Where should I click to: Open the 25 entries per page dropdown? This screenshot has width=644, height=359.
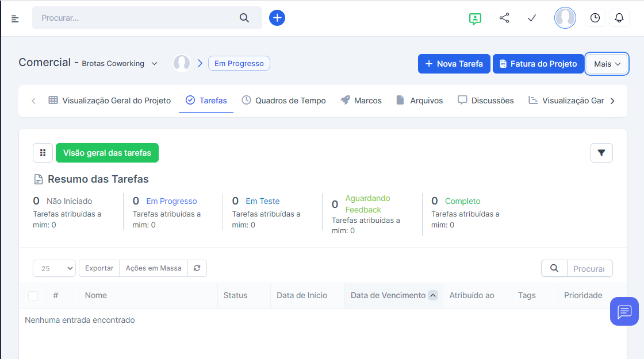(55, 268)
